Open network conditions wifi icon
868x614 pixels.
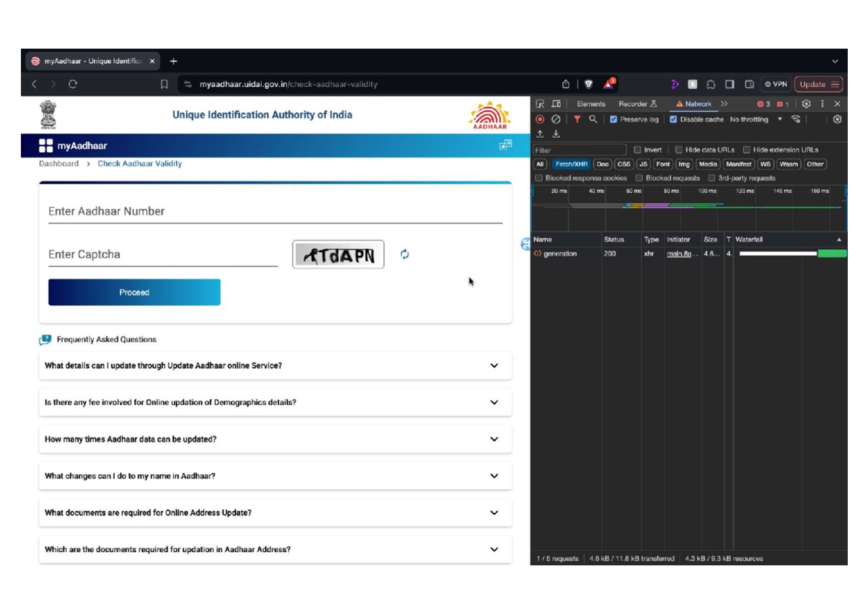[x=796, y=120]
